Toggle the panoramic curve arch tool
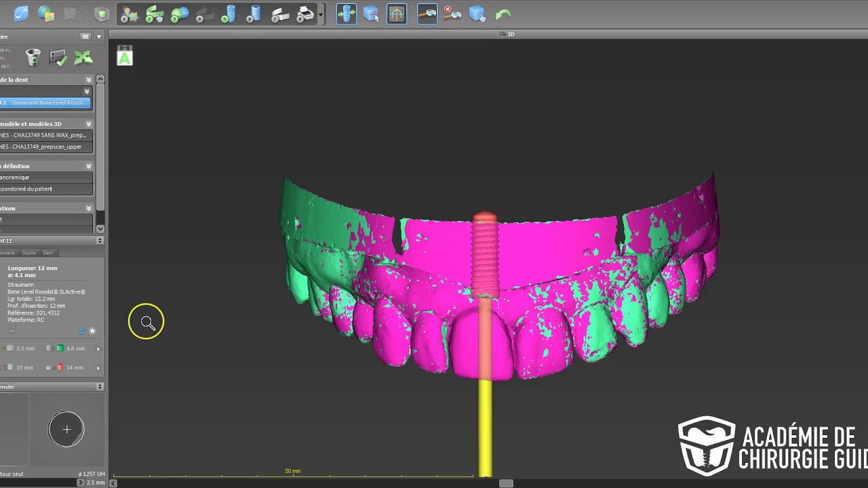This screenshot has width=868, height=488. pos(397,14)
